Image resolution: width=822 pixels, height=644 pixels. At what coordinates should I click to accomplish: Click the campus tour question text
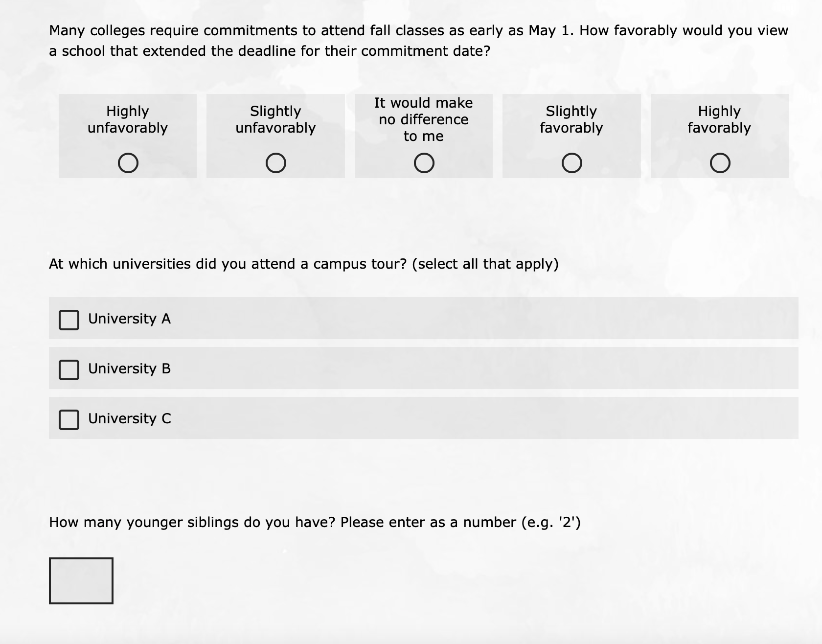click(303, 264)
